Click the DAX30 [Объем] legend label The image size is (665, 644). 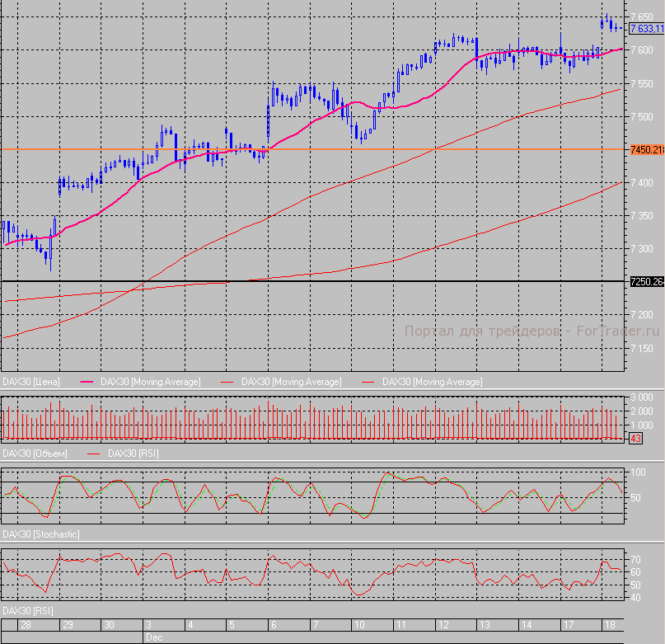click(x=35, y=454)
